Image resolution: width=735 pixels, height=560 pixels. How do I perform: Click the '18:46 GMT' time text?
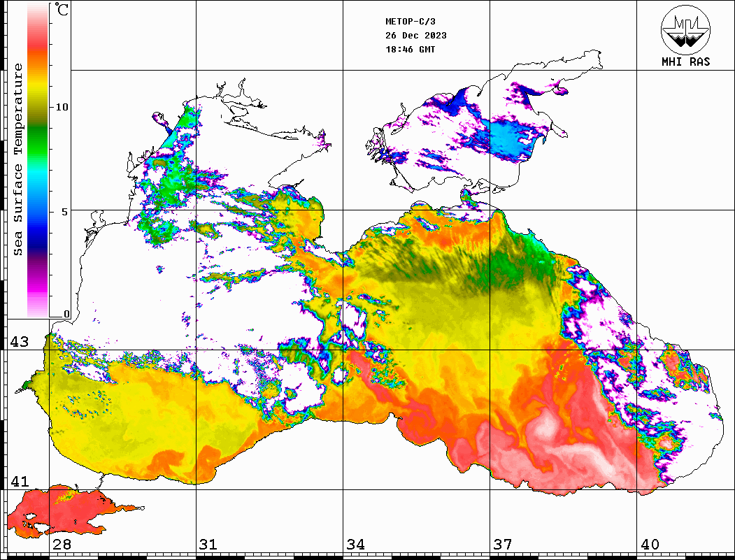[x=411, y=49]
